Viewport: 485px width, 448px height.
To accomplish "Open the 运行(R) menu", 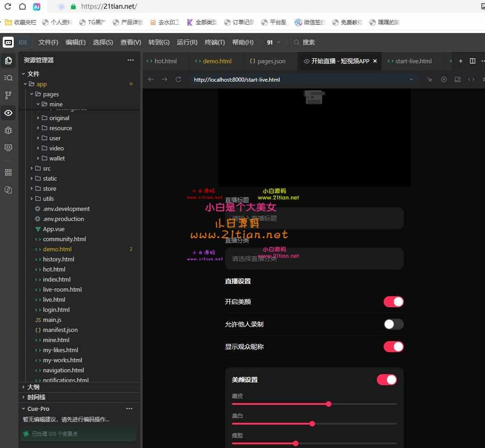I will (187, 42).
